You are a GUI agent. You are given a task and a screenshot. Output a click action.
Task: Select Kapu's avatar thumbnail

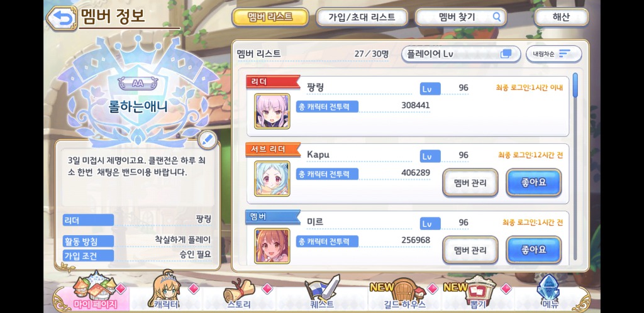[272, 178]
